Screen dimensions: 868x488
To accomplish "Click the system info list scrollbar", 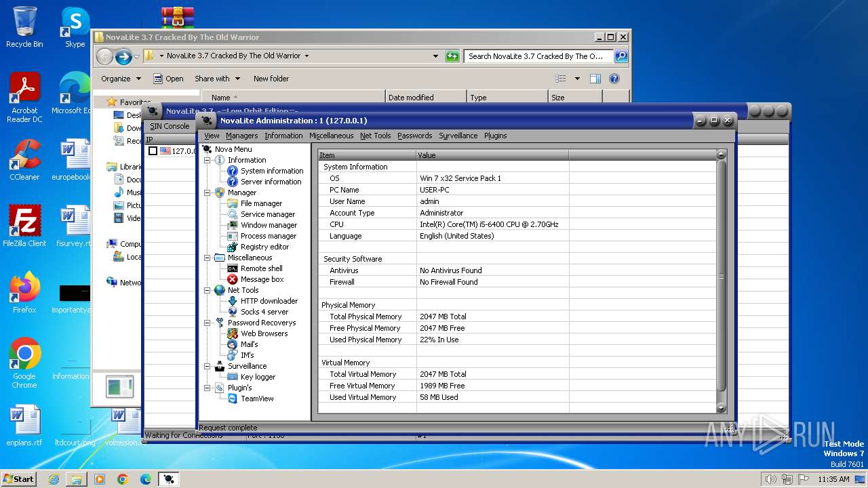I will 722,277.
